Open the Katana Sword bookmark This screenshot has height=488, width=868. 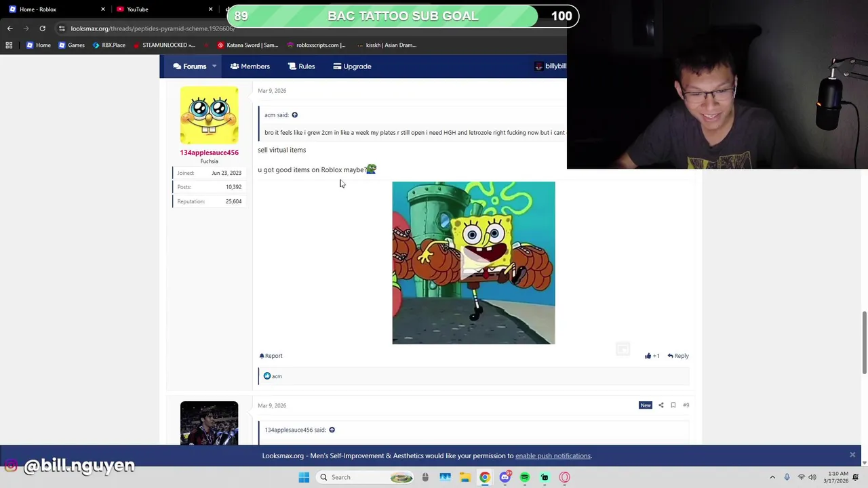click(248, 45)
